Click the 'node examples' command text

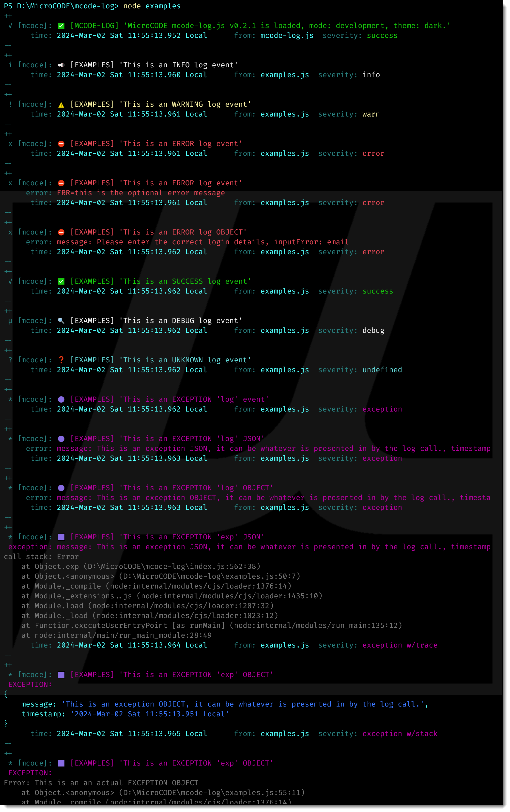[152, 6]
